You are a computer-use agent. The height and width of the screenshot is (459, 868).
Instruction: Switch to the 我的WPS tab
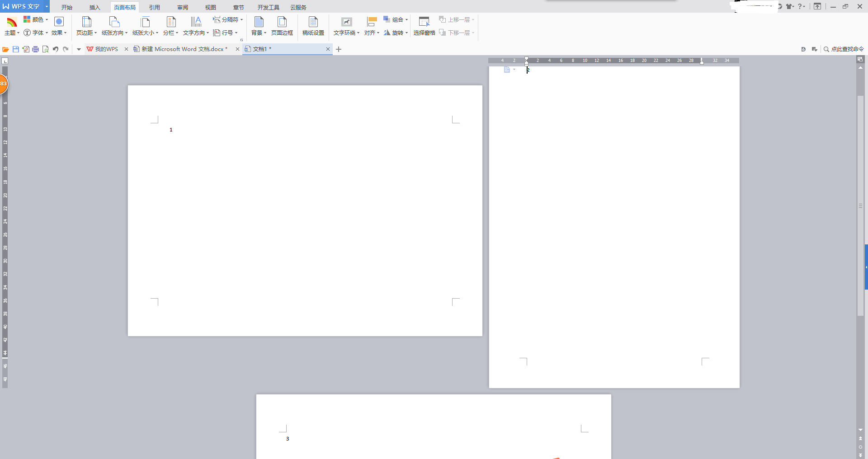point(103,49)
